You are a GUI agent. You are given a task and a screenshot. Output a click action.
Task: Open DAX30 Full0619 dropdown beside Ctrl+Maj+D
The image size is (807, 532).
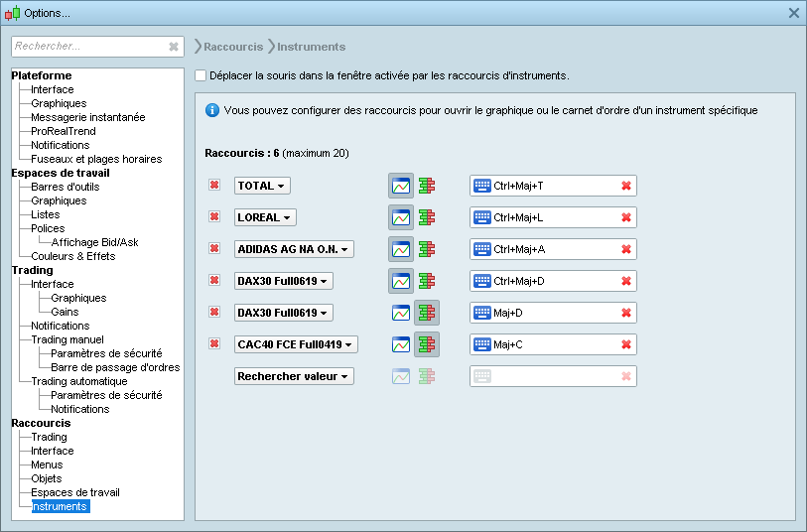[x=284, y=281]
